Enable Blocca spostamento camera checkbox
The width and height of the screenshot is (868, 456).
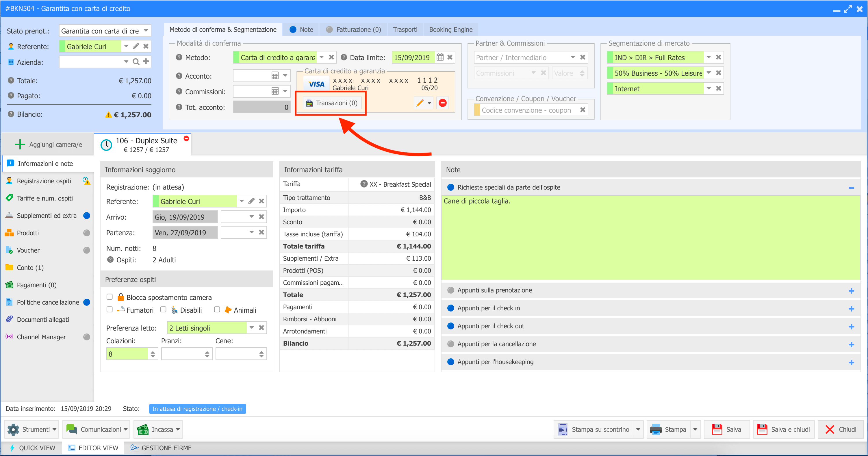point(110,296)
